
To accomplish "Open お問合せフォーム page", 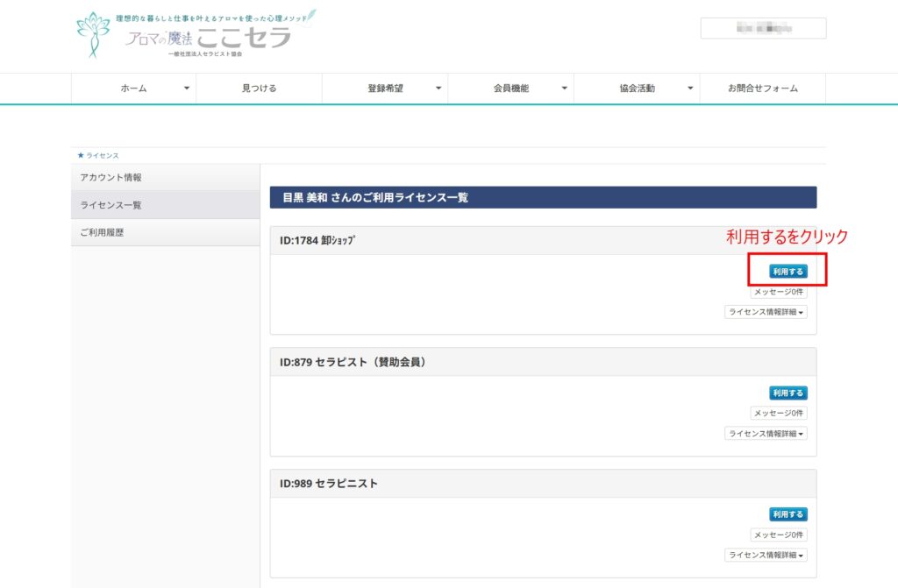I will click(x=763, y=89).
